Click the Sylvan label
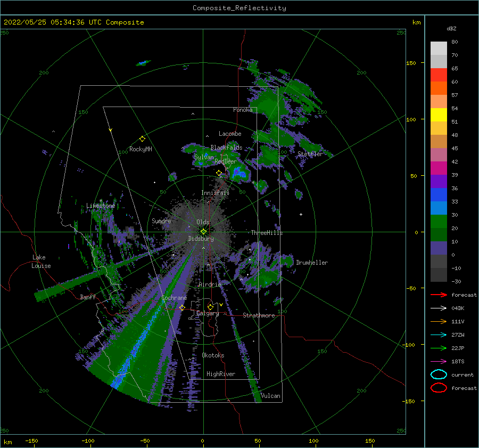479x448 pixels. [204, 157]
